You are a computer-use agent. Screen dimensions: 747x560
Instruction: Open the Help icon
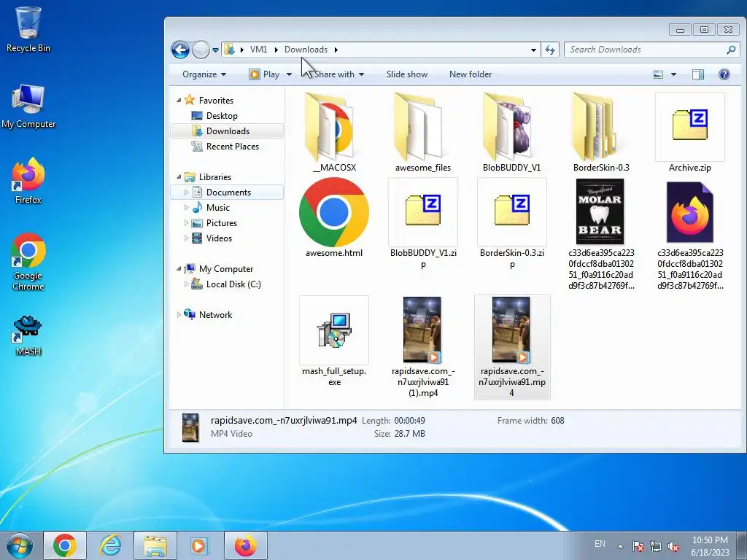pyautogui.click(x=724, y=74)
